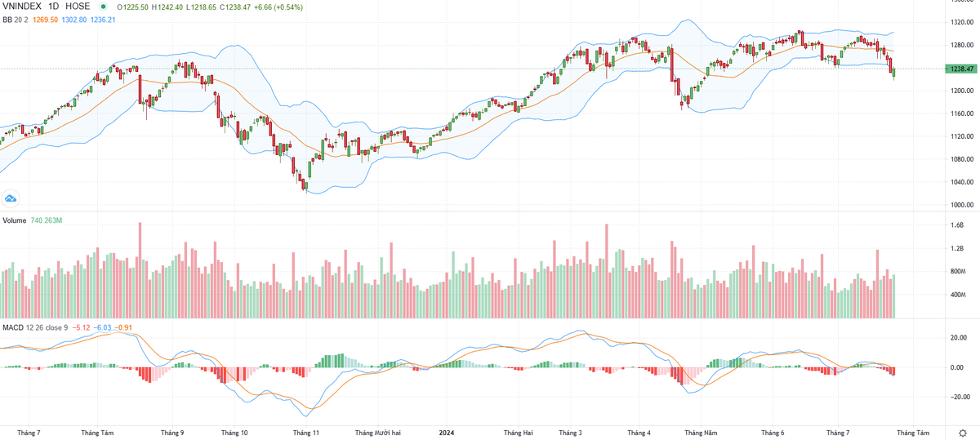Click the 1.6B volume scale label
This screenshot has width=980, height=440.
coord(959,225)
